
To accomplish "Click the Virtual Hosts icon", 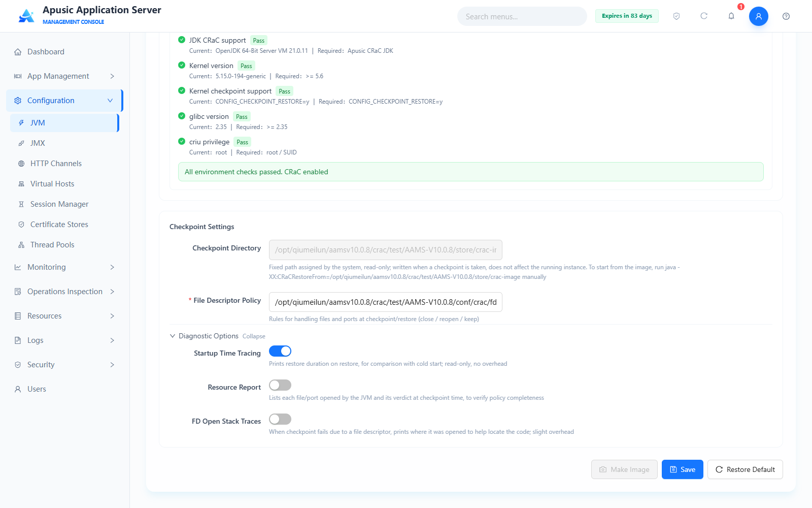I will coord(21,184).
